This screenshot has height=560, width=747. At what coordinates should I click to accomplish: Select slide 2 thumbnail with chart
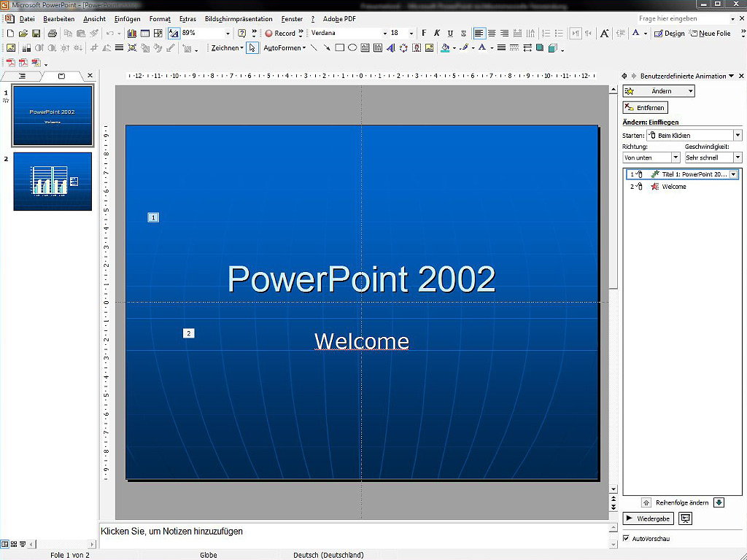(53, 182)
